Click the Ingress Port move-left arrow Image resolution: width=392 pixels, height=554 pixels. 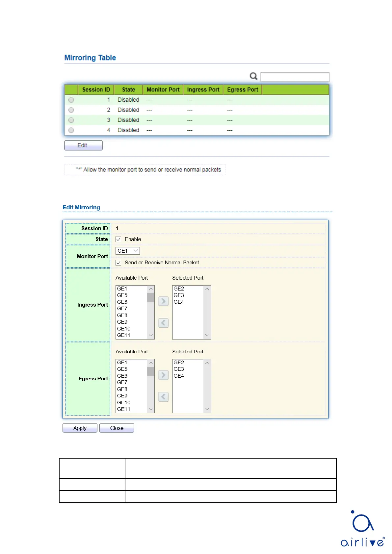[x=163, y=323]
